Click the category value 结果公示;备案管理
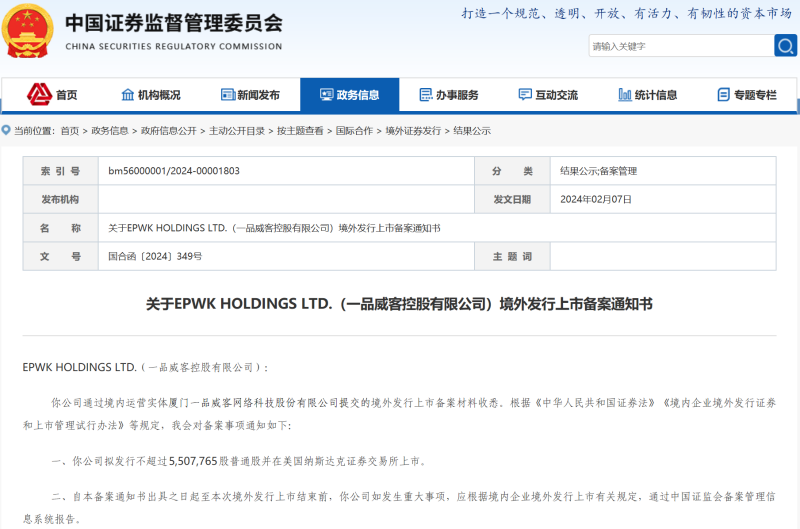 [x=598, y=171]
